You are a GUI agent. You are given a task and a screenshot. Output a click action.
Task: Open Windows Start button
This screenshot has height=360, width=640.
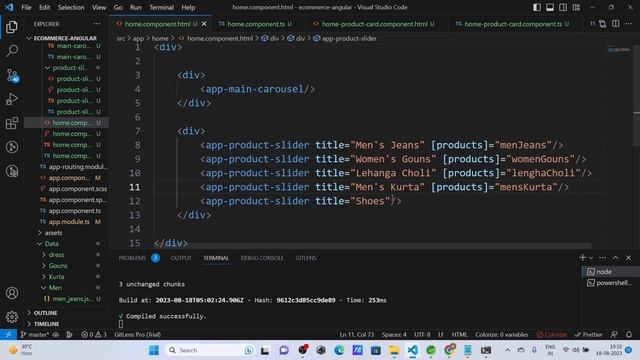[154, 350]
